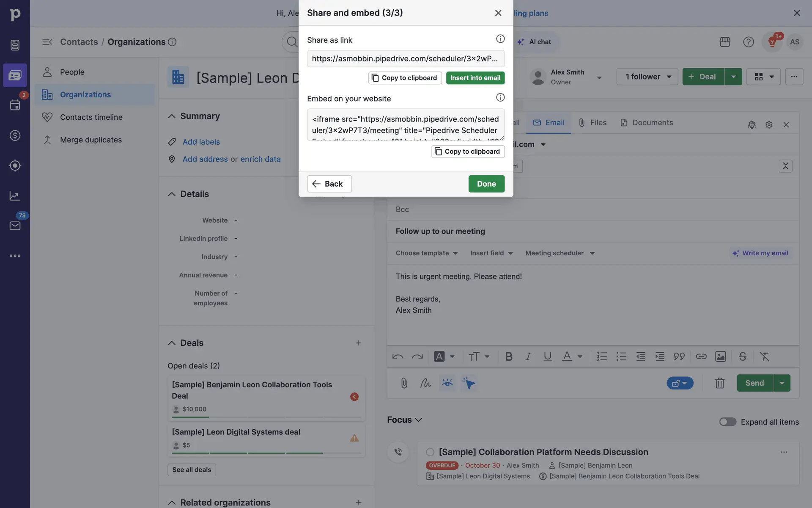Screen dimensions: 812x508
Task: Open the 1 follower dropdown
Action: click(647, 77)
